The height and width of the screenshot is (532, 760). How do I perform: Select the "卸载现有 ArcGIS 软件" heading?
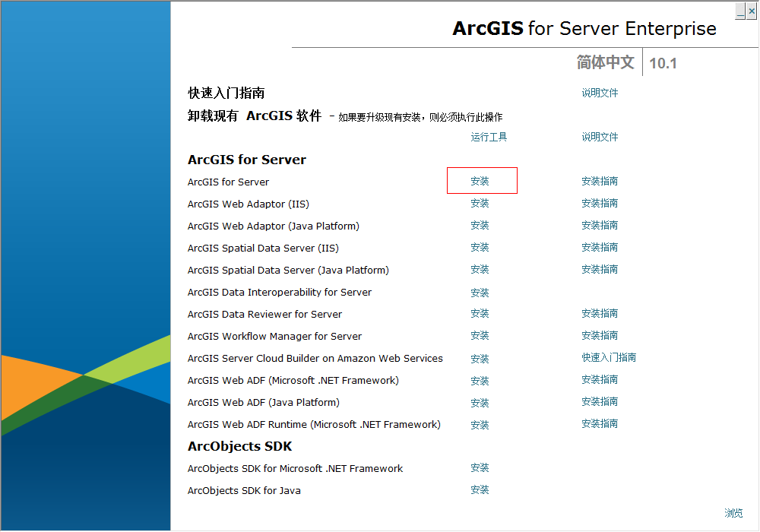pyautogui.click(x=255, y=116)
